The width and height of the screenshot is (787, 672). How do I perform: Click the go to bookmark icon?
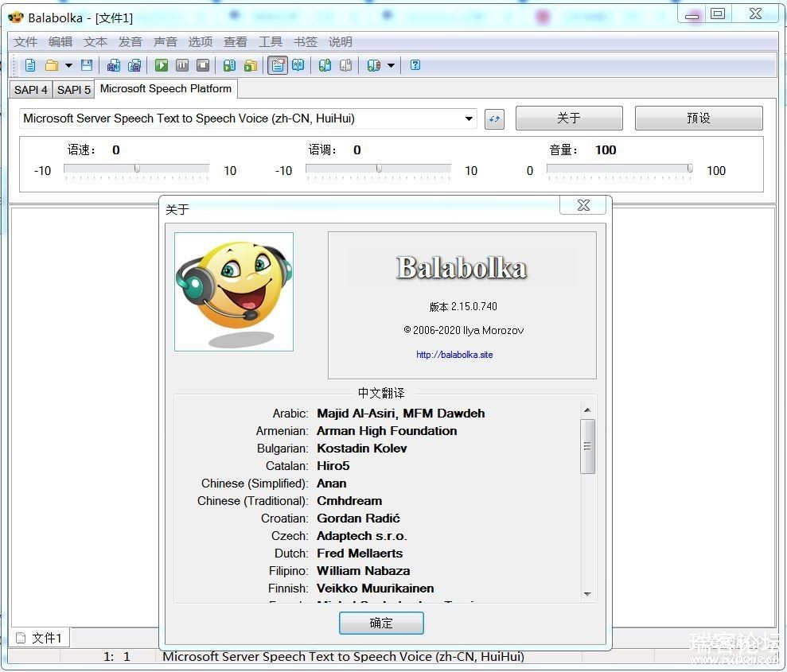click(345, 65)
